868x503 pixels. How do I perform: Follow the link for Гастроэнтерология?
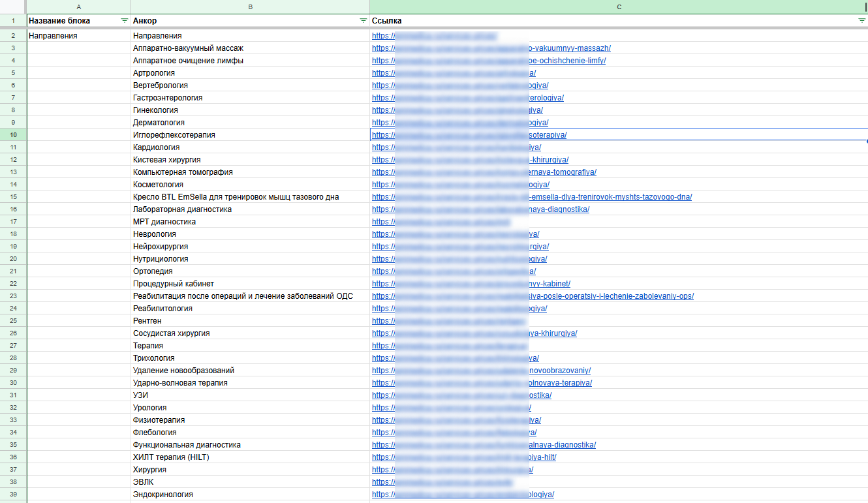468,98
